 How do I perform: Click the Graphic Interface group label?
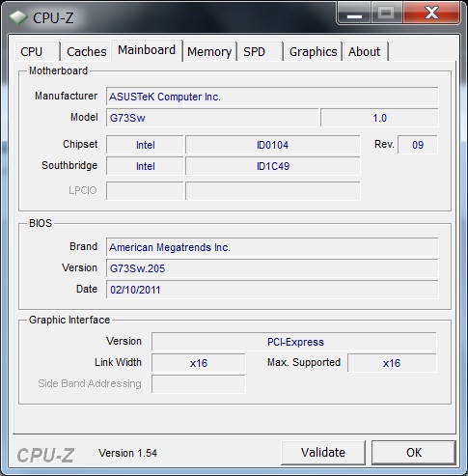[69, 320]
